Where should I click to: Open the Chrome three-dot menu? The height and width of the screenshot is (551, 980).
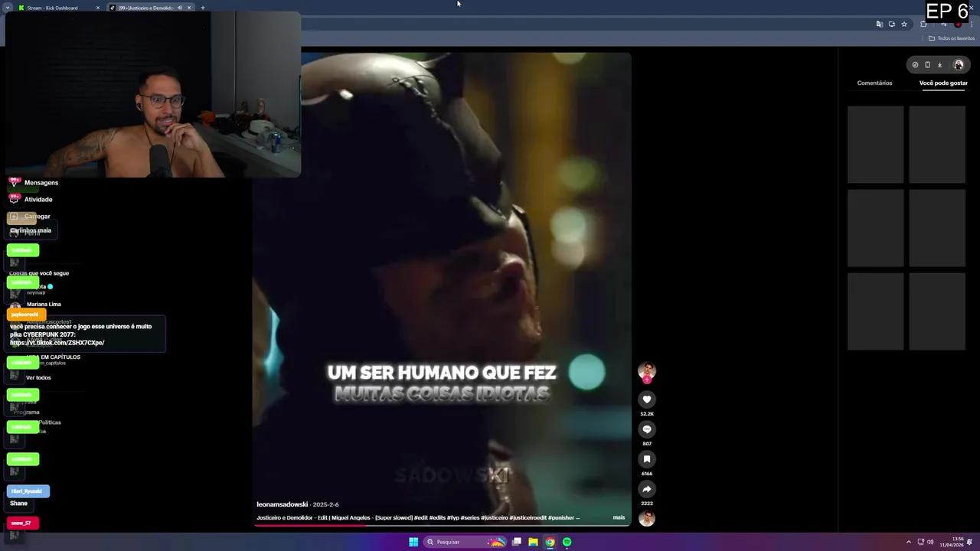click(971, 24)
